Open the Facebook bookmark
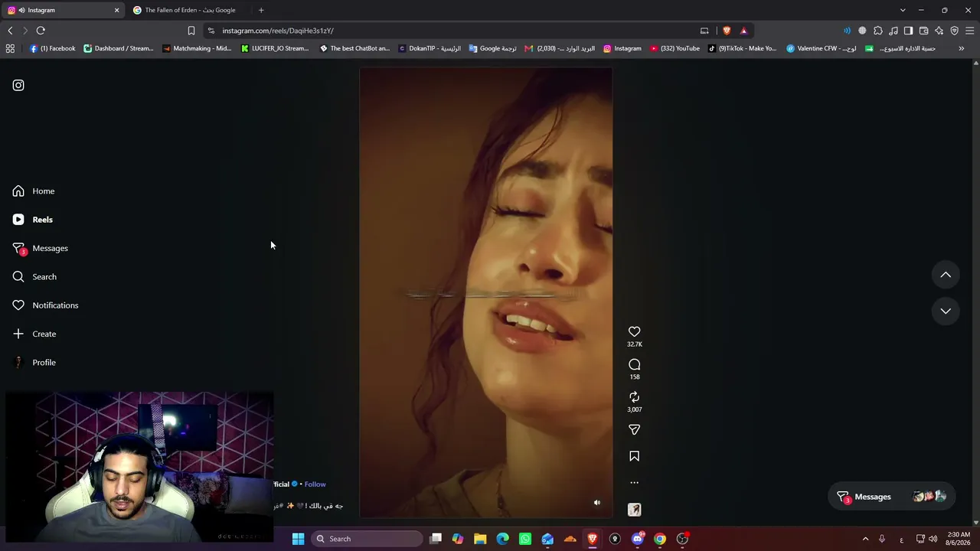The width and height of the screenshot is (980, 551). pos(52,48)
